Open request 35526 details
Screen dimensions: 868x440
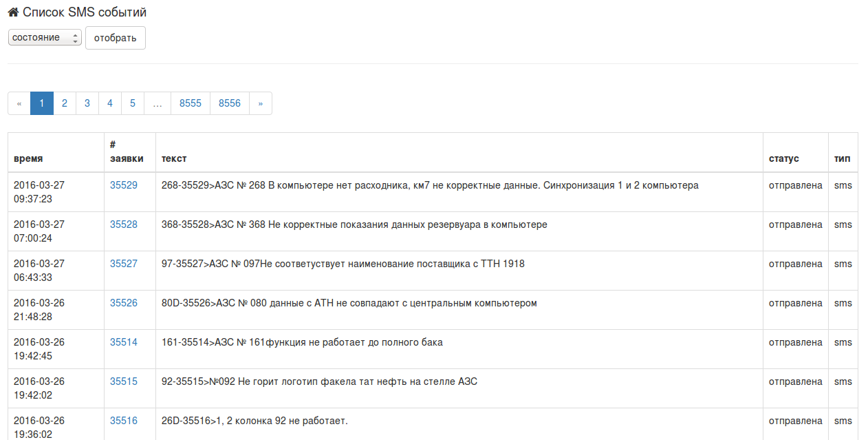click(x=124, y=303)
